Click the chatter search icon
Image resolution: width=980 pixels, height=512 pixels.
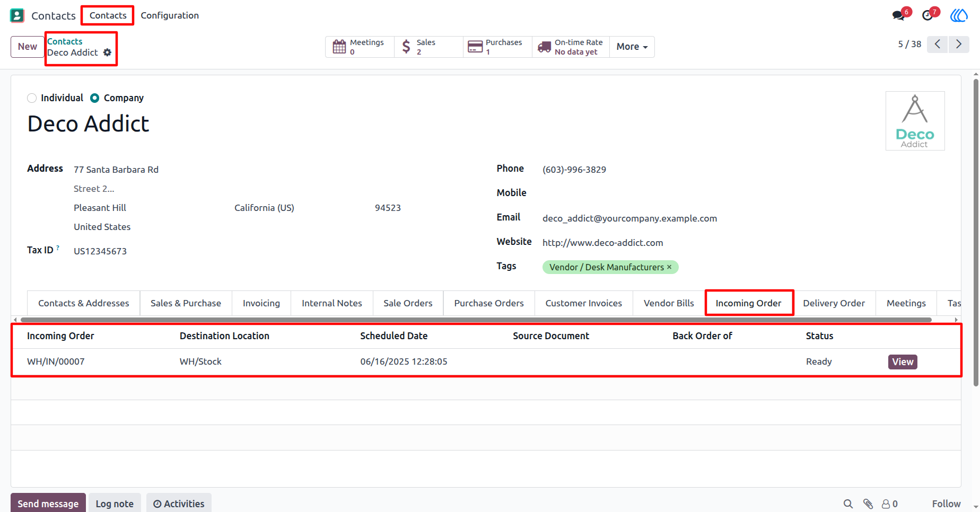[848, 504]
